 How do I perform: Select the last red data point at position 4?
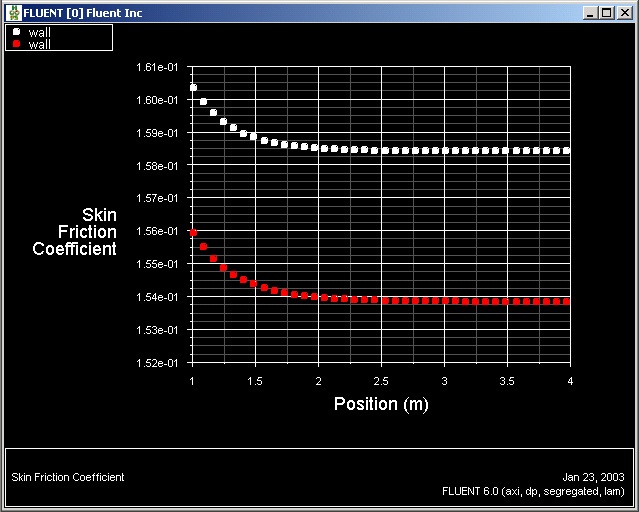[x=566, y=301]
